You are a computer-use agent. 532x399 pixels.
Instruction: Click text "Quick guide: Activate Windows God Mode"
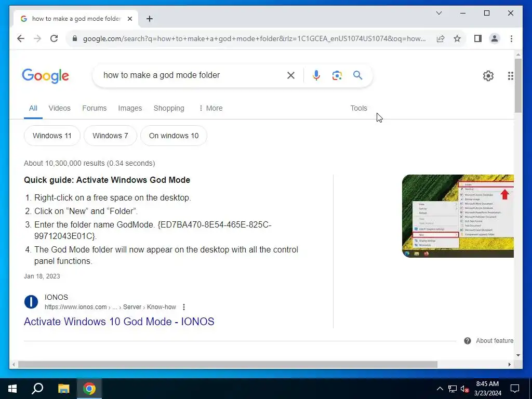click(107, 180)
